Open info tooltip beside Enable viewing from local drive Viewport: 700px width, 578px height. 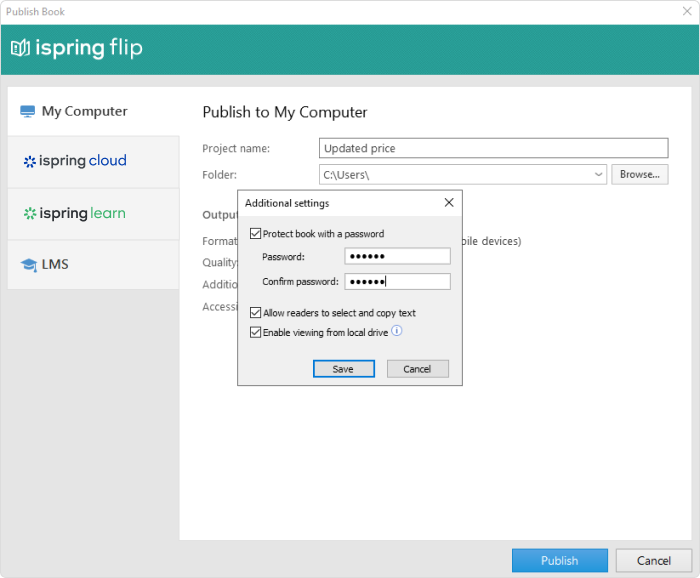396,331
